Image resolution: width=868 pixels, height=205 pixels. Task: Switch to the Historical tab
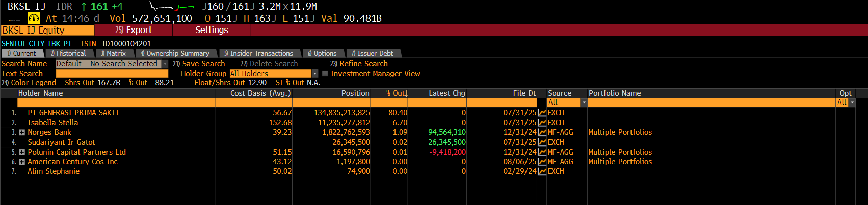(x=68, y=53)
